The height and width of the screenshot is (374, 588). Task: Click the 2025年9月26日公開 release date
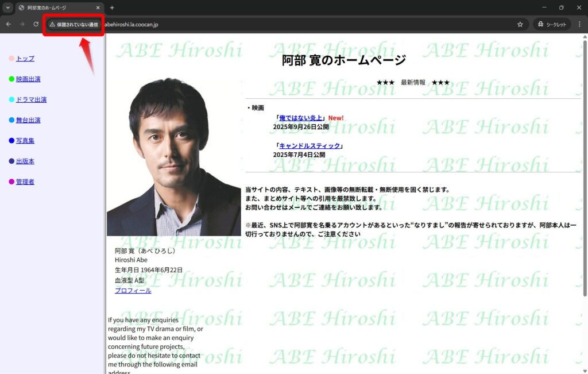(x=301, y=127)
